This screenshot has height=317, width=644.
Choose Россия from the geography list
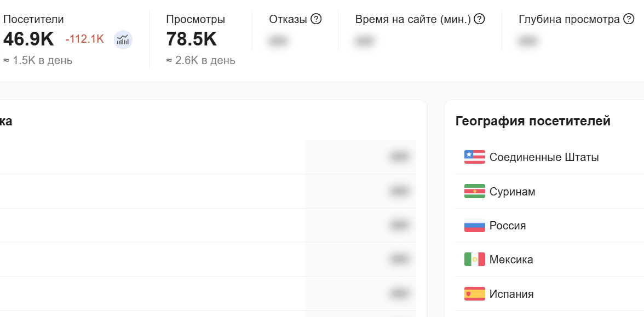click(x=507, y=226)
